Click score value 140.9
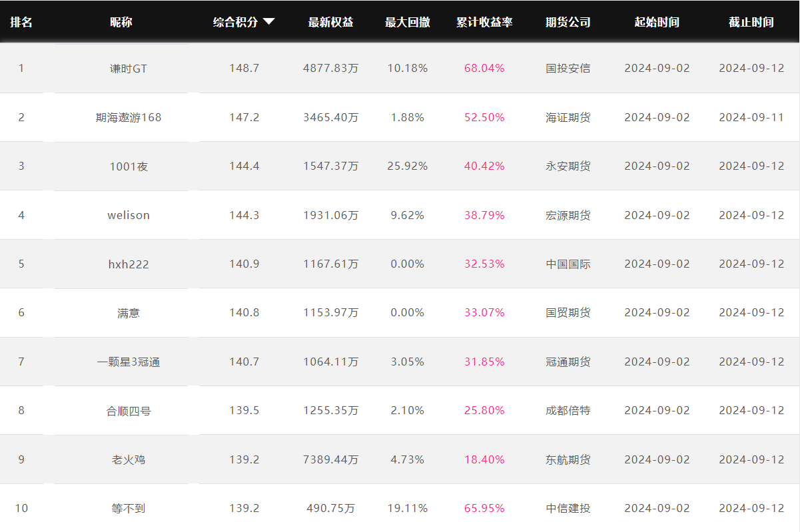 pos(244,264)
